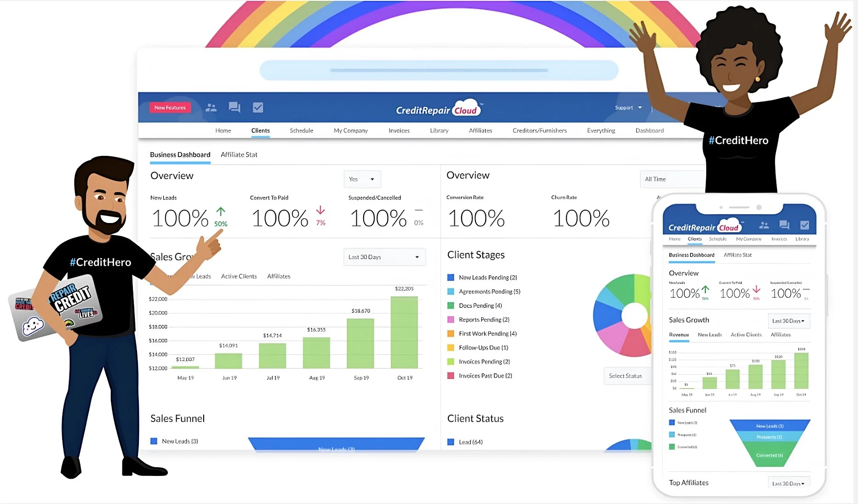Screen dimensions: 858x504
Task: Switch to the Business Dashboard tab
Action: 180,155
